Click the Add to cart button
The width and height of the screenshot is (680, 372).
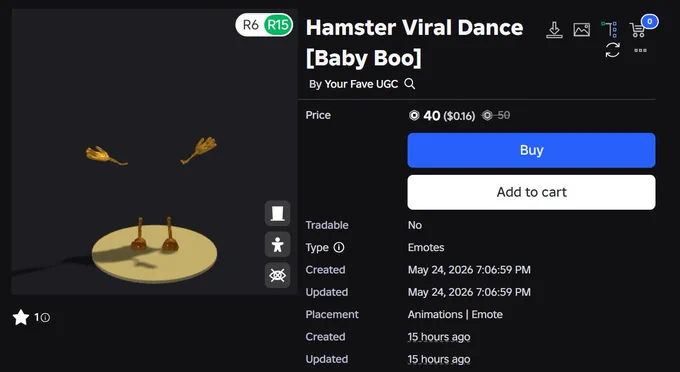point(531,192)
